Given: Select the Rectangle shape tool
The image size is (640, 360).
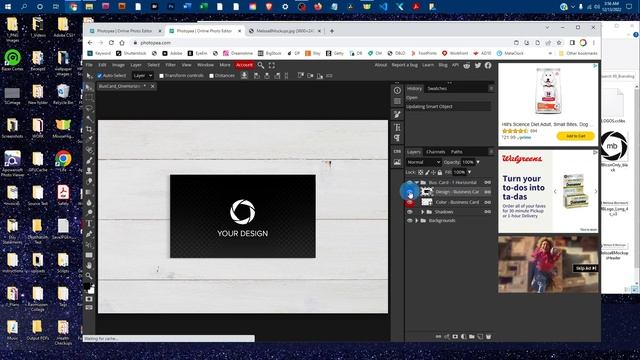Looking at the screenshot, I should click(x=89, y=255).
